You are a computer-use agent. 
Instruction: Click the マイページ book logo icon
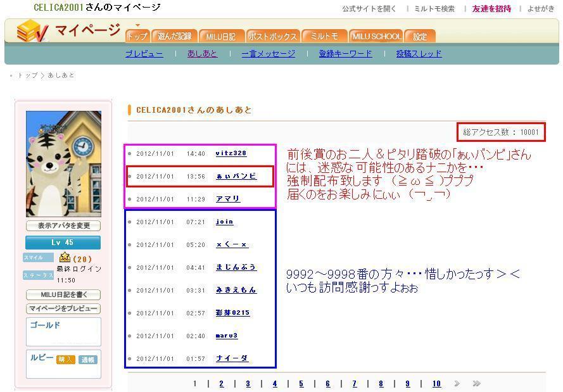tap(32, 31)
